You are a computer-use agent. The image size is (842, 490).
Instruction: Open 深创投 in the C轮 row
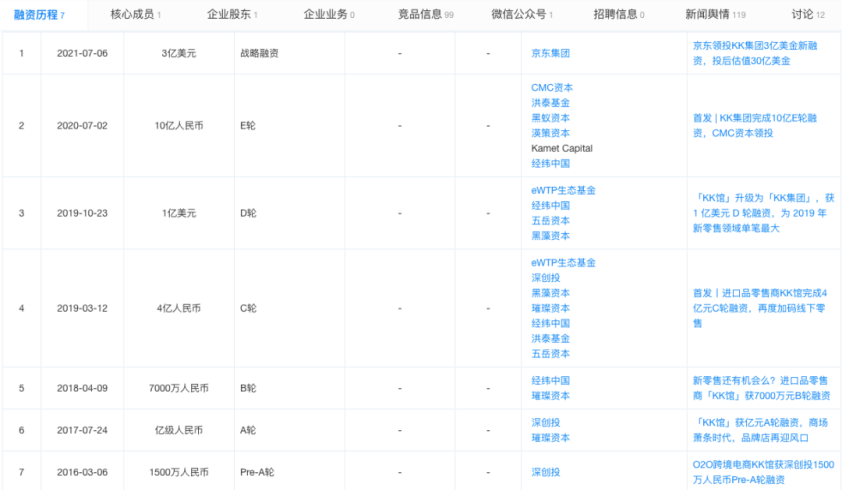point(546,278)
